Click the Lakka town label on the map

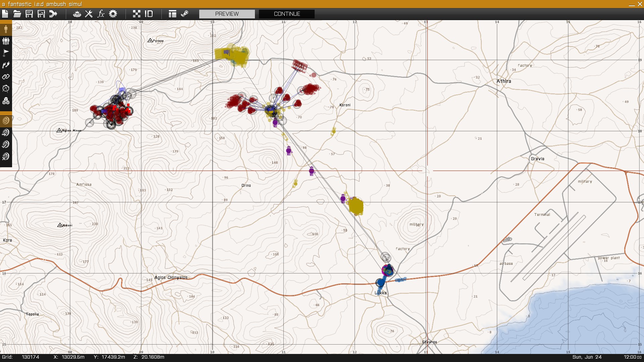381,293
